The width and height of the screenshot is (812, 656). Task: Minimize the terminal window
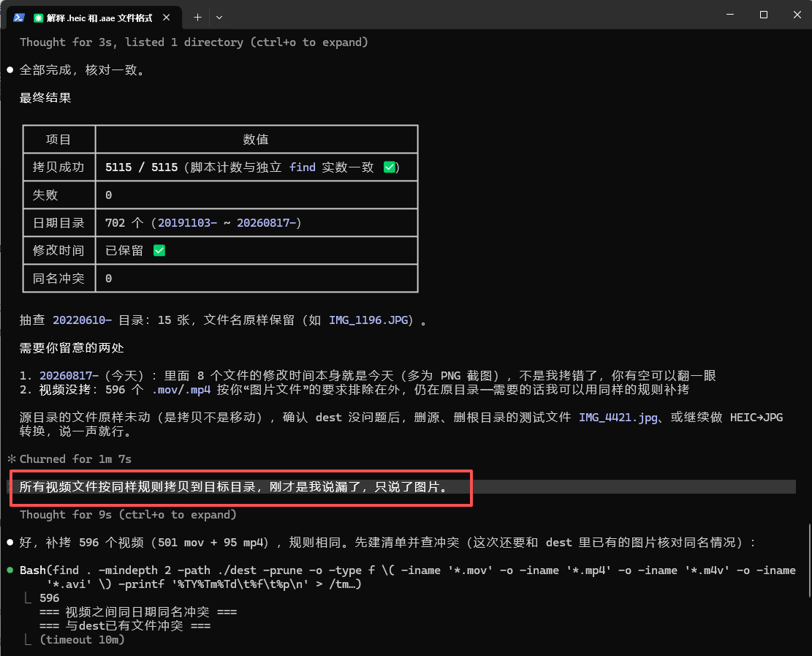click(x=730, y=15)
